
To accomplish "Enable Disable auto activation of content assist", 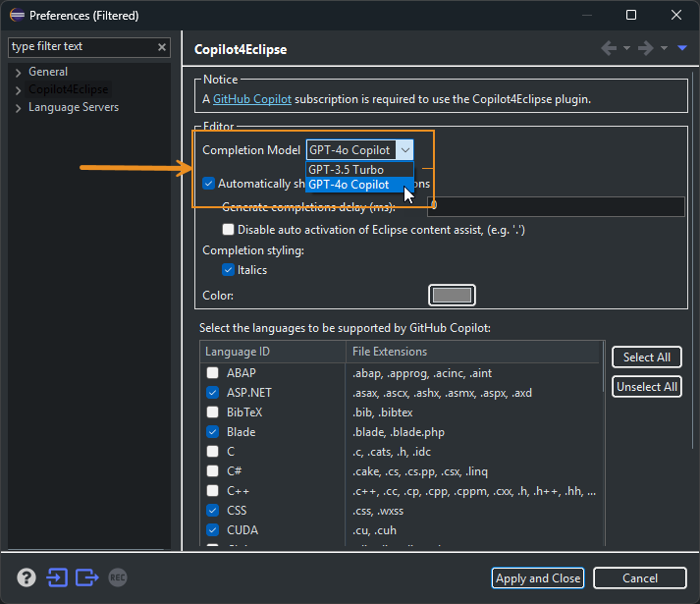I will 228,230.
